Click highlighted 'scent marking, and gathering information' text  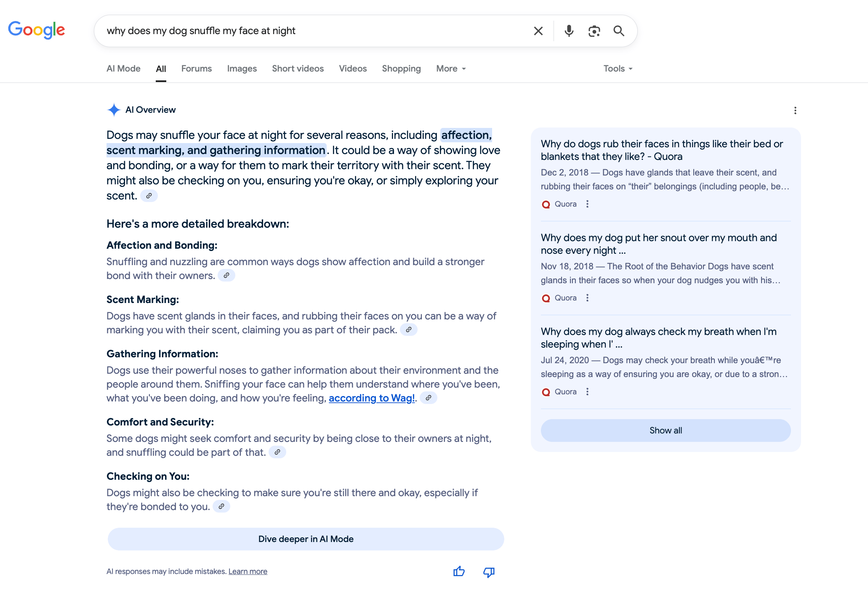coord(216,150)
